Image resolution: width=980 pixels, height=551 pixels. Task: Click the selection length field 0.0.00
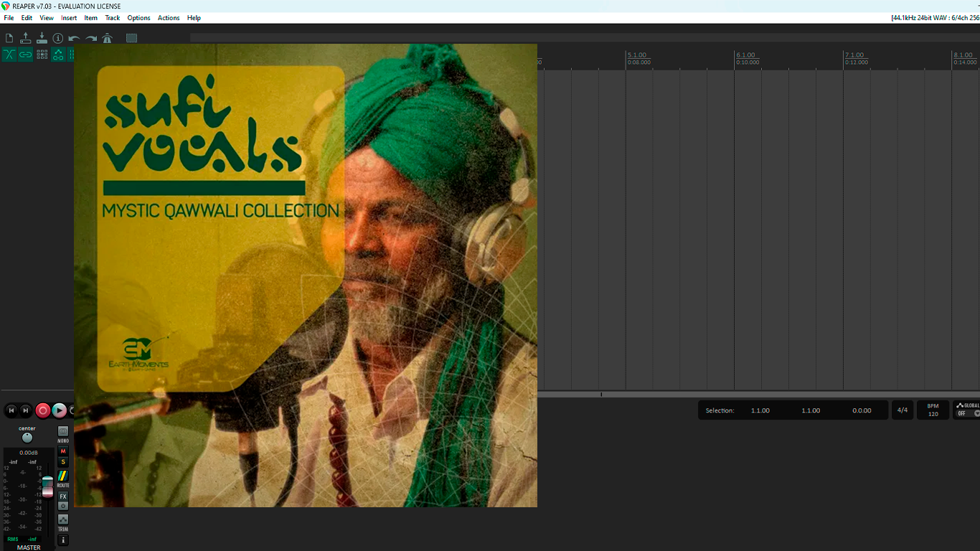tap(862, 410)
